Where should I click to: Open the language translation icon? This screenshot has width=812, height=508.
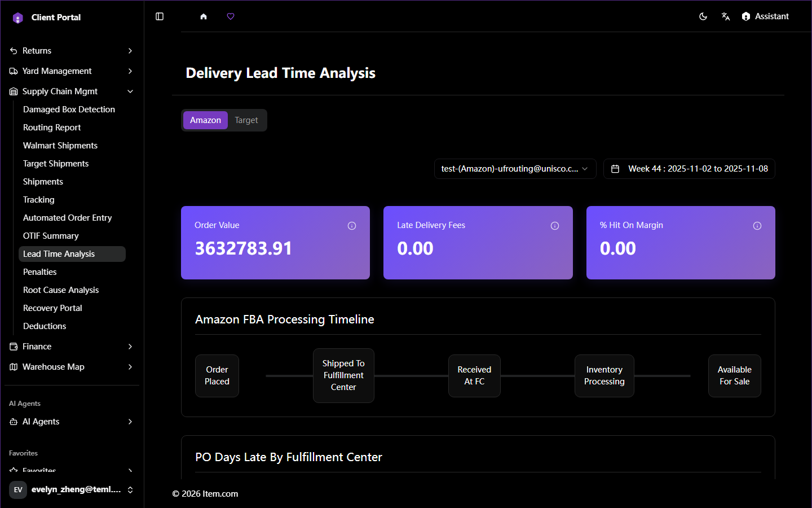click(x=726, y=16)
